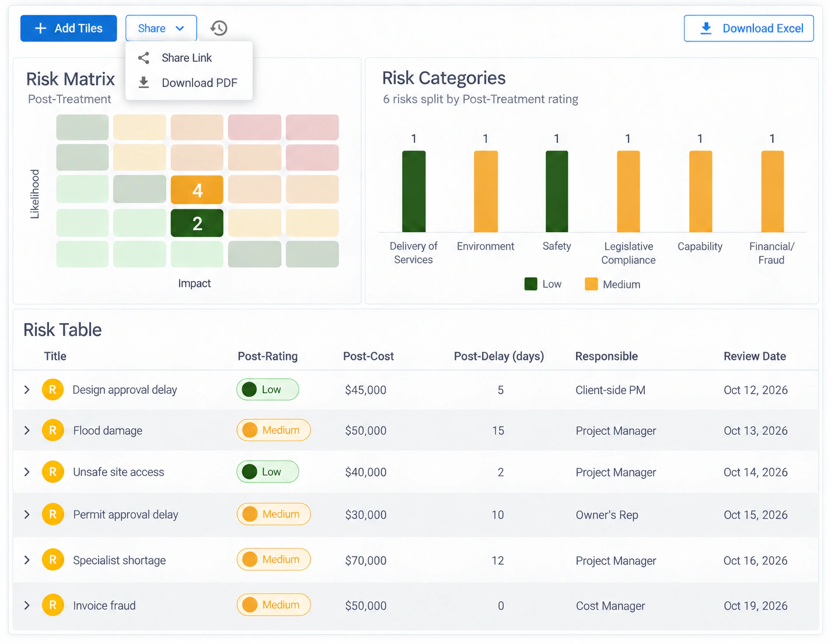Click the Medium legend color swatch
Viewport: 831px width, 644px height.
pyautogui.click(x=591, y=284)
